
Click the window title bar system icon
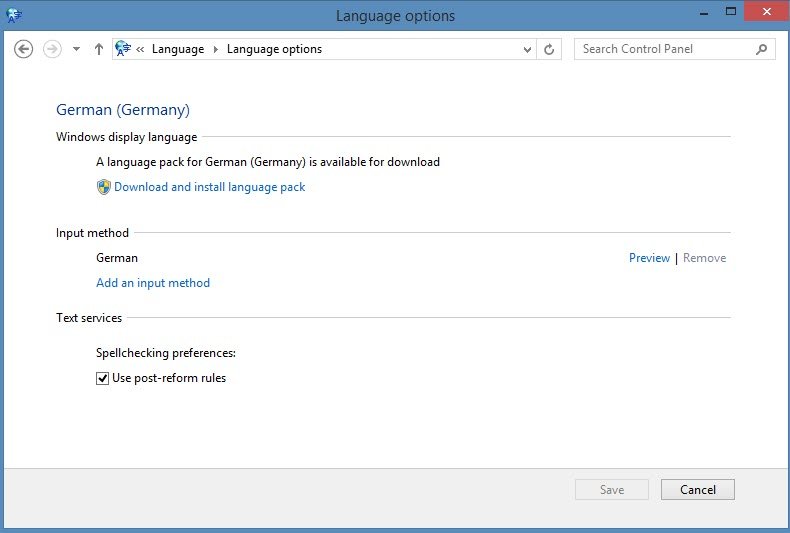(x=15, y=15)
